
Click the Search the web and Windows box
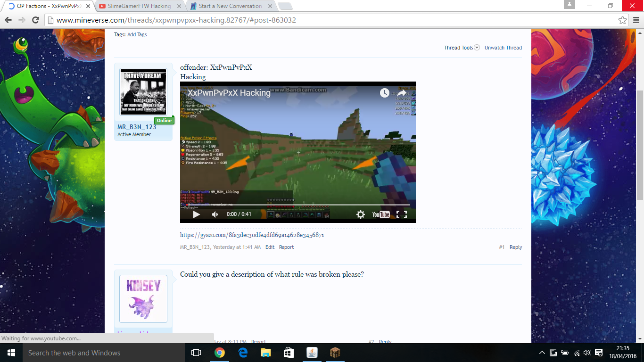click(103, 353)
